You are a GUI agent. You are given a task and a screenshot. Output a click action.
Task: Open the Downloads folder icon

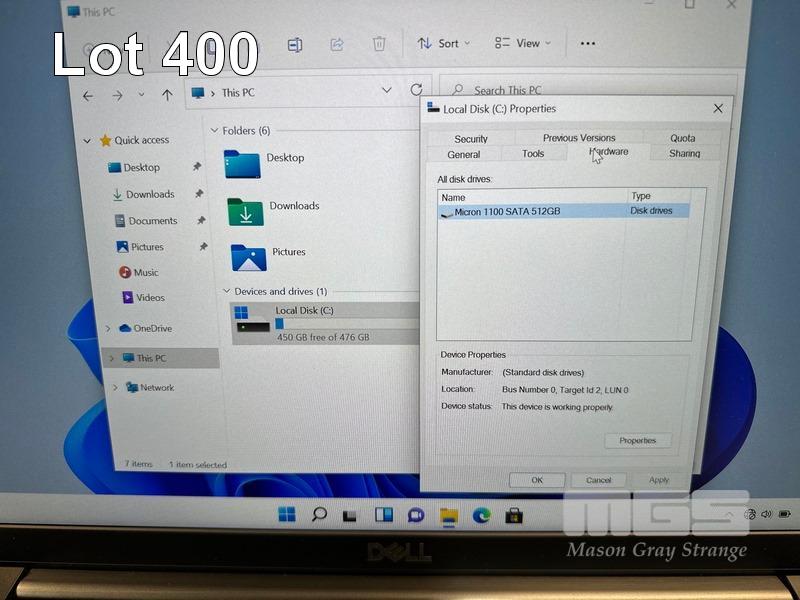245,210
